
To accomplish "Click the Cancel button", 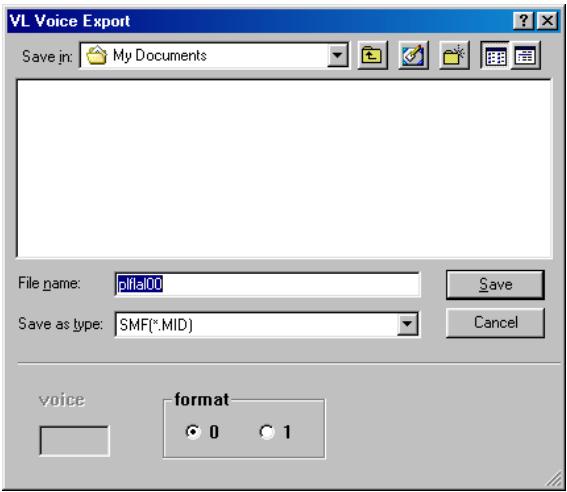I will pos(495,322).
